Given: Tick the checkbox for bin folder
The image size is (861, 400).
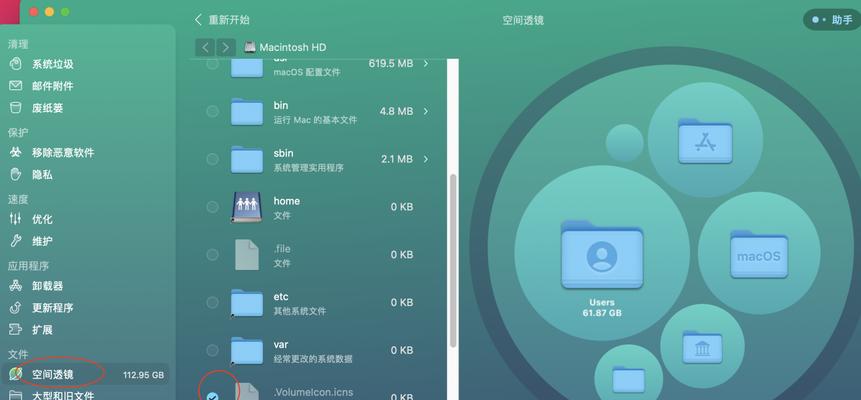Looking at the screenshot, I should (x=212, y=112).
